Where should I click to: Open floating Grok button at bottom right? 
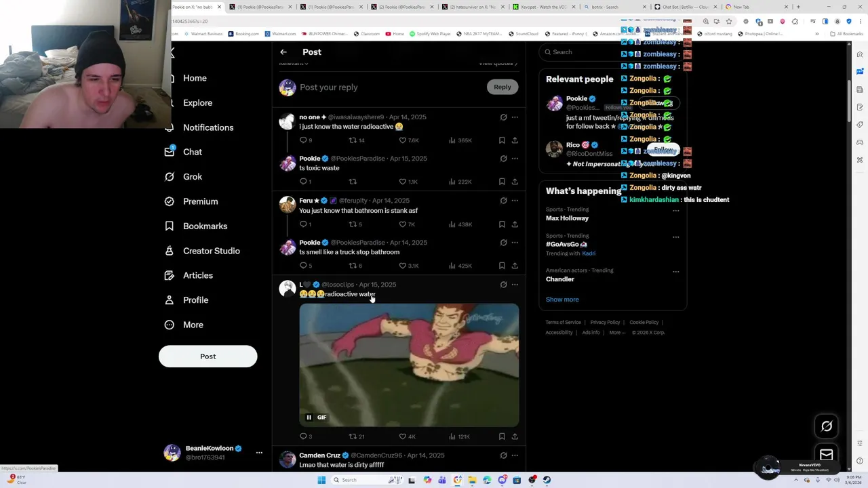[826, 426]
